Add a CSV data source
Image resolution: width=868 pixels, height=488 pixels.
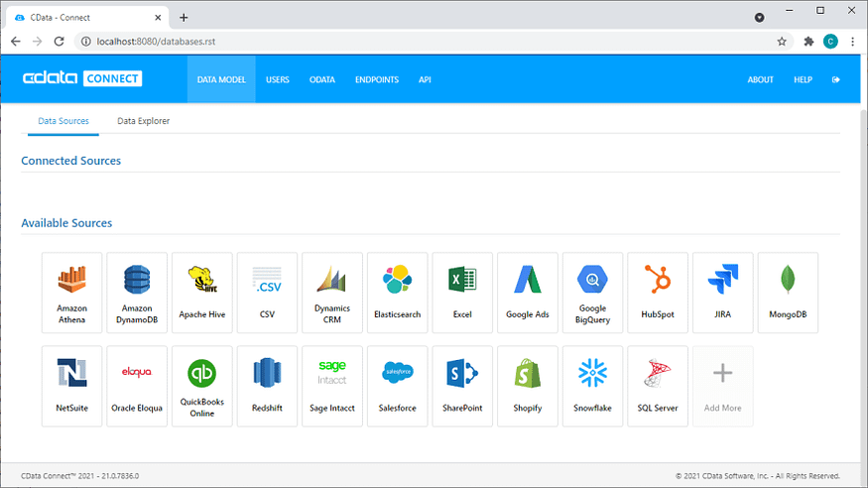267,293
